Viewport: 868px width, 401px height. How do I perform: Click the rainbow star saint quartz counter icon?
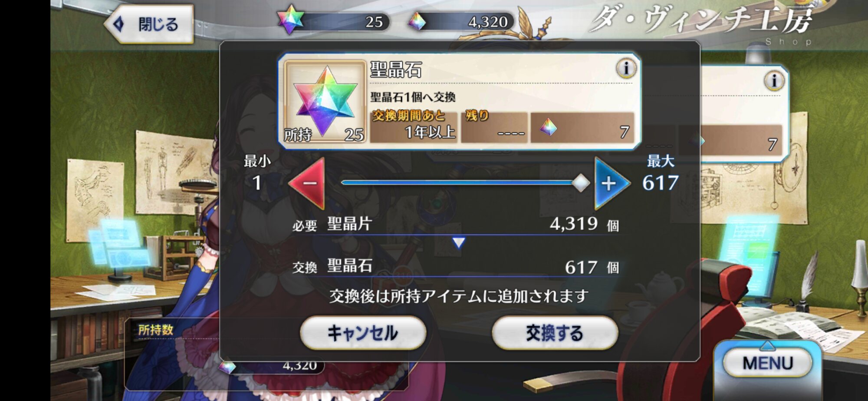tap(290, 20)
